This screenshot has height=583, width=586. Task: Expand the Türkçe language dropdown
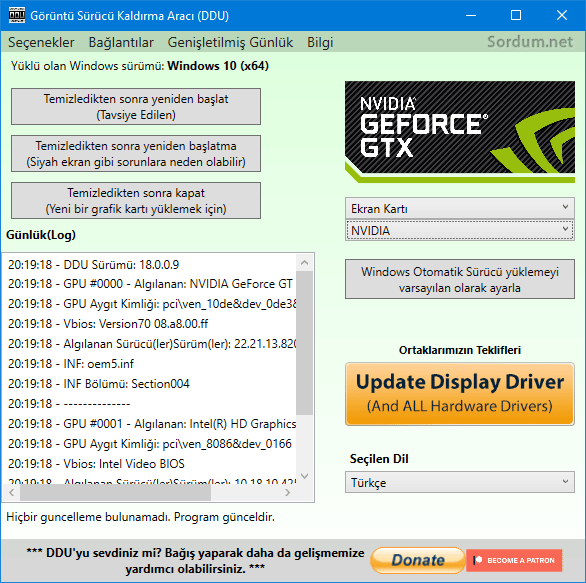(x=460, y=482)
